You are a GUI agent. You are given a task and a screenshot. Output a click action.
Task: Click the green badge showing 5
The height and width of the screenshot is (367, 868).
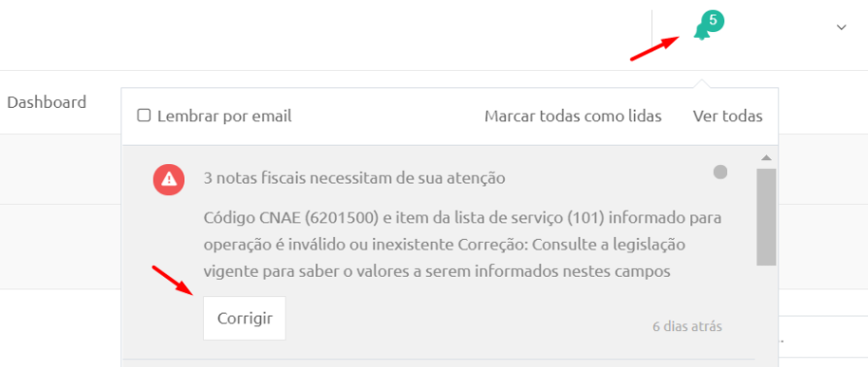tap(713, 20)
